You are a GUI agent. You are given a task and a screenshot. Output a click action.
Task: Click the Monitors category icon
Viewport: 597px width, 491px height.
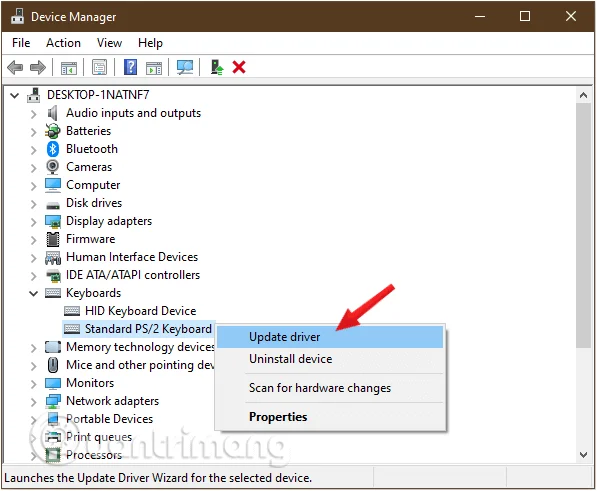point(53,383)
